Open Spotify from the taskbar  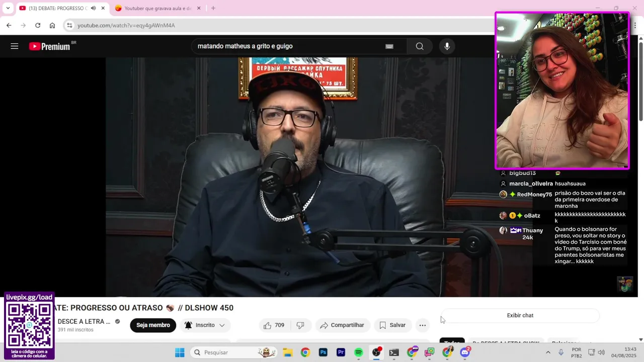tap(358, 352)
